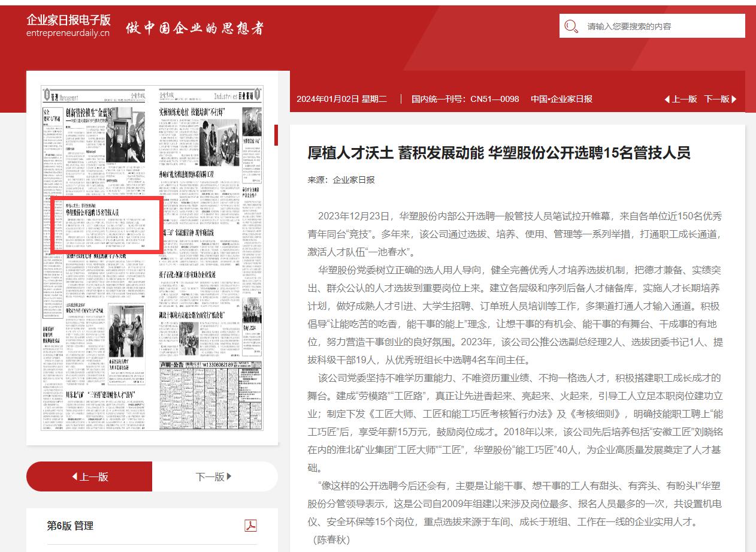Click the page 7 number badge on newspaper
The height and width of the screenshot is (552, 756).
257,95
